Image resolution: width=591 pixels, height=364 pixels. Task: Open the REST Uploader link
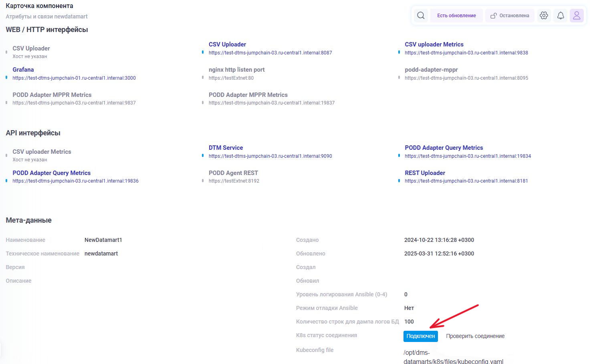pos(425,173)
